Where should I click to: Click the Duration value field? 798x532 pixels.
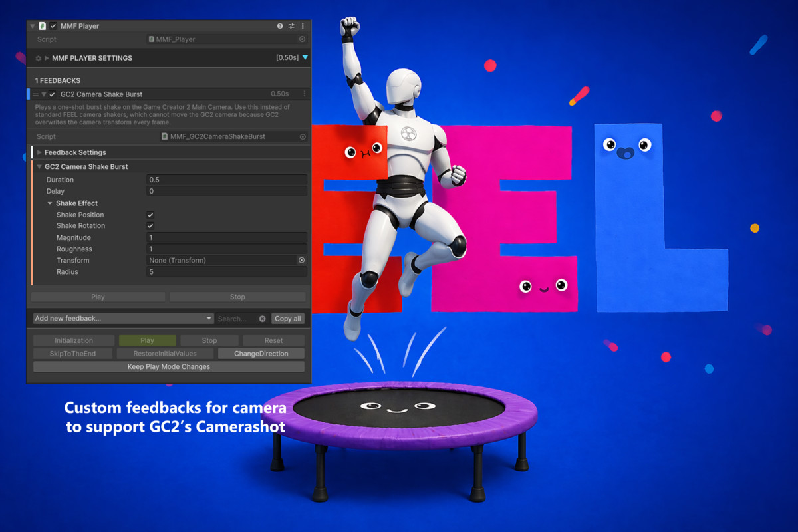(227, 180)
